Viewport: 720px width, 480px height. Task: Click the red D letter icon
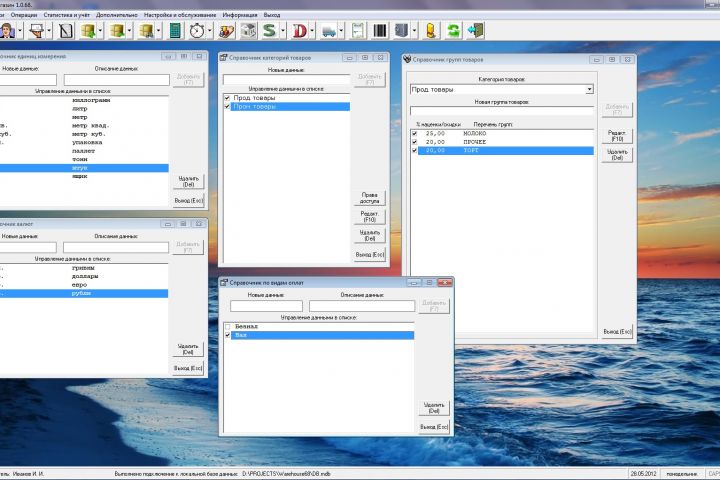tap(299, 31)
